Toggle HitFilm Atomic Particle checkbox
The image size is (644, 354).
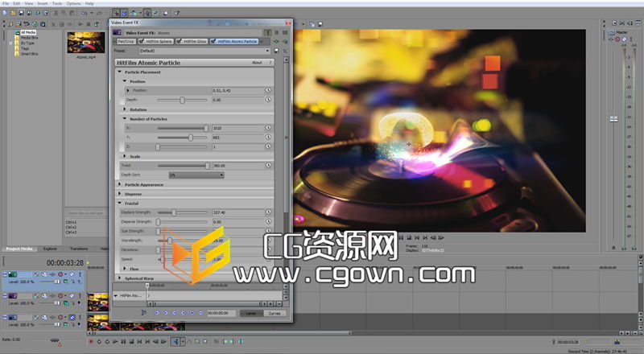[x=213, y=42]
